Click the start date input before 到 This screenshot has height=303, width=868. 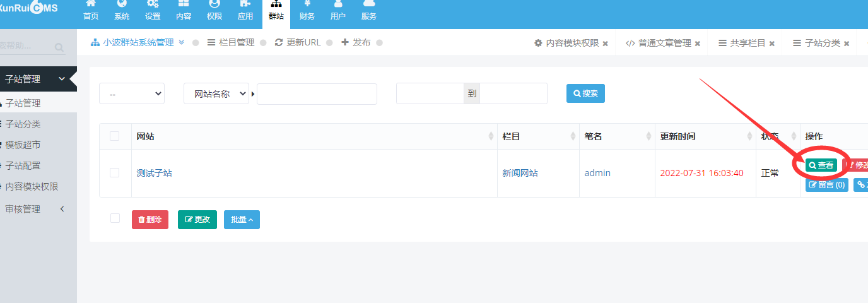(x=430, y=93)
